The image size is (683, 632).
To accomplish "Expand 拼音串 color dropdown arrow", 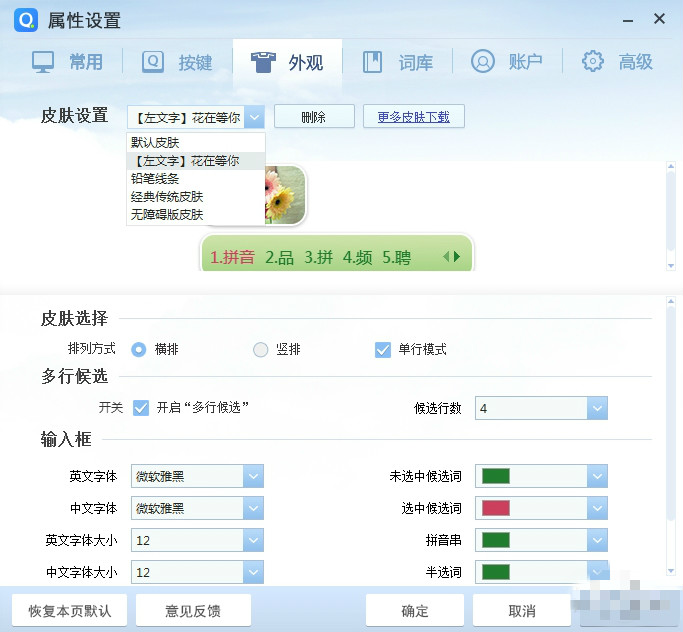I will (x=597, y=540).
